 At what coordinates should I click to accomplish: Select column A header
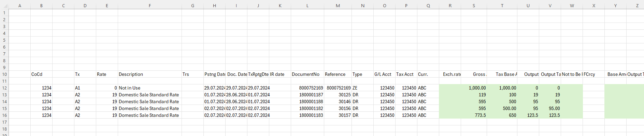tap(20, 6)
